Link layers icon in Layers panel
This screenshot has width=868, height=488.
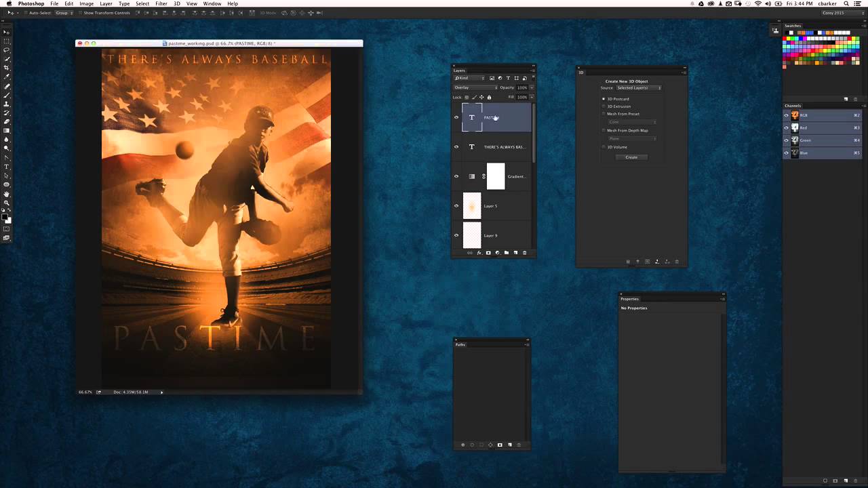pyautogui.click(x=470, y=253)
